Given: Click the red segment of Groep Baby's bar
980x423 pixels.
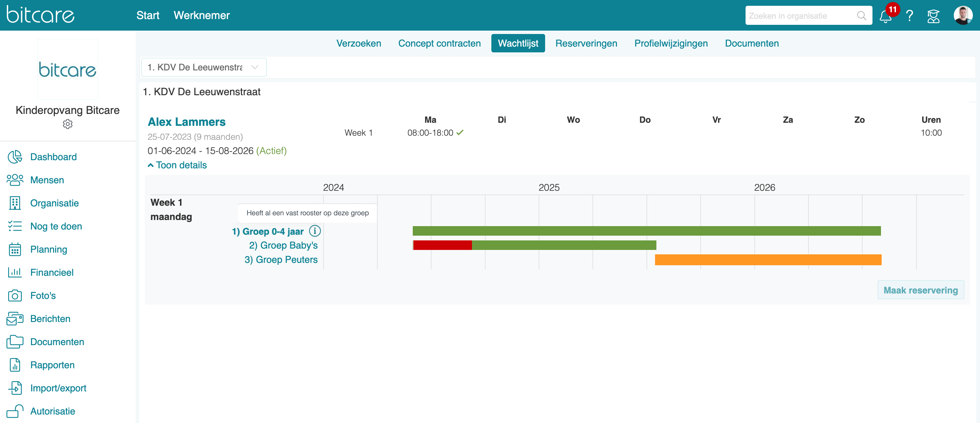Looking at the screenshot, I should click(x=442, y=245).
